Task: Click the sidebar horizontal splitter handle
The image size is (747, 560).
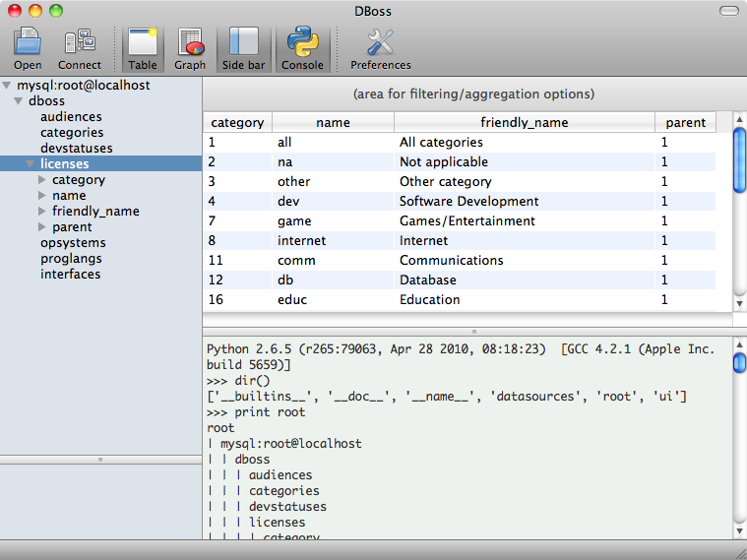Action: pyautogui.click(x=100, y=460)
